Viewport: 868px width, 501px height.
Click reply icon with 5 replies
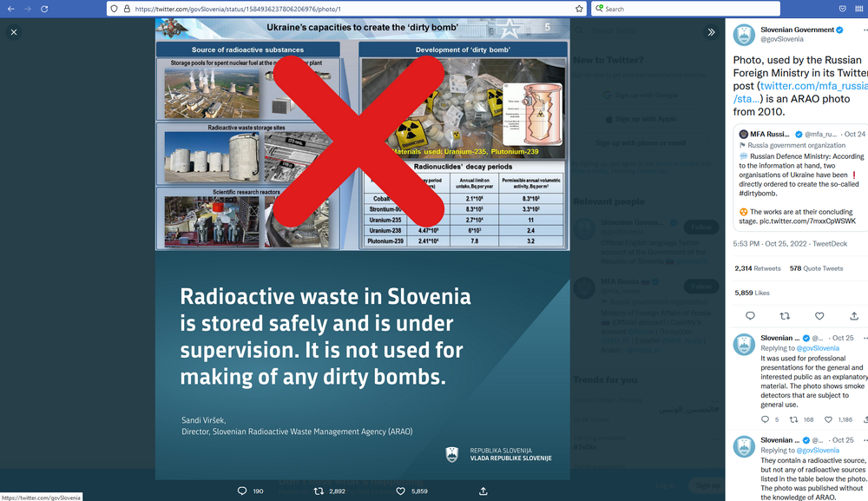pos(765,419)
